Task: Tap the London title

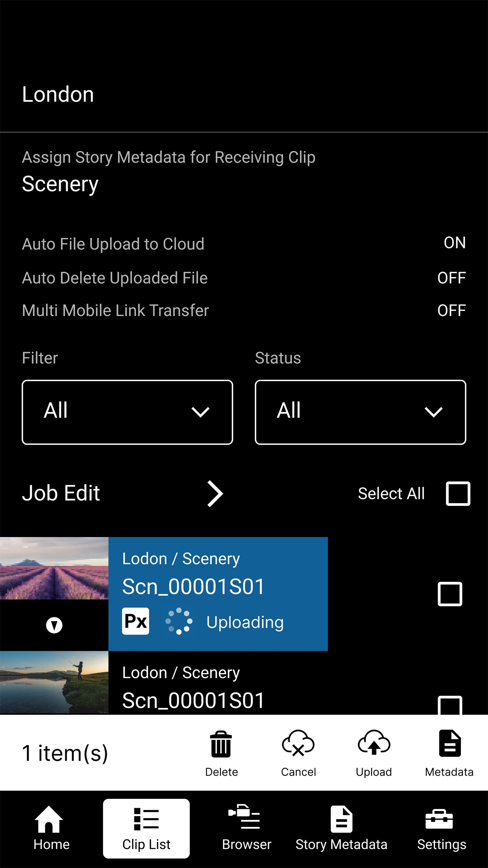Action: pos(58,94)
